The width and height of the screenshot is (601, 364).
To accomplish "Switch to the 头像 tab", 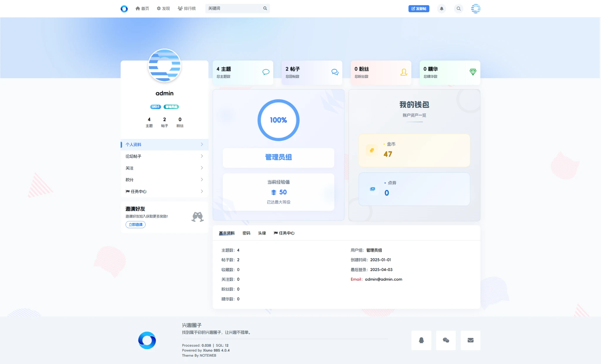I will click(x=262, y=233).
